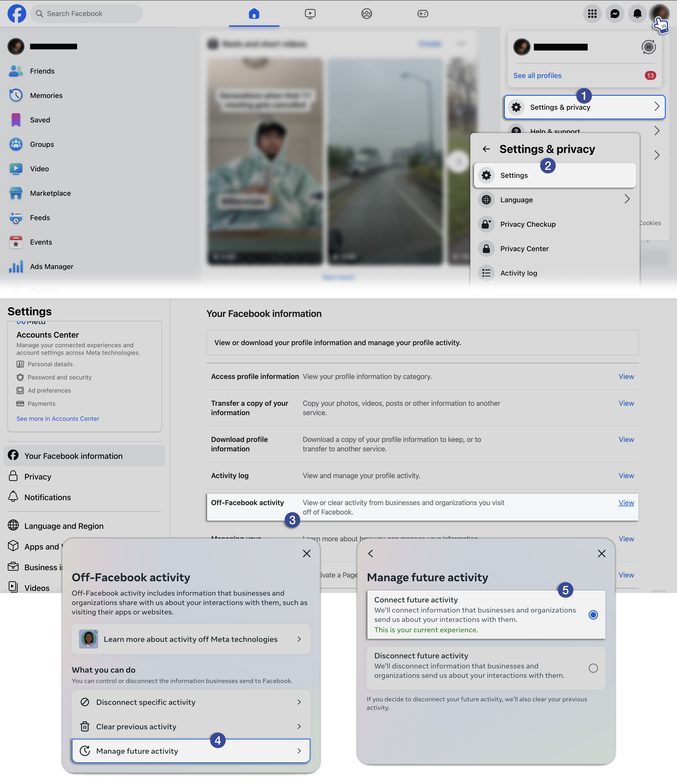Select Your Facebook information in the settings sidebar
Screen dimensions: 677x784
click(84, 456)
